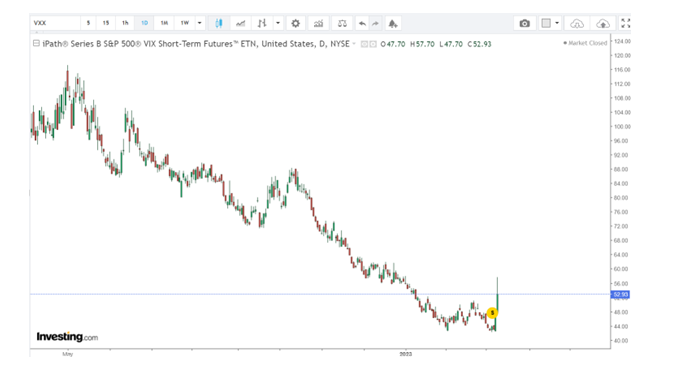Collapse the chart legend box icon
Image resolution: width=690 pixels, height=373 pixels.
pos(37,44)
